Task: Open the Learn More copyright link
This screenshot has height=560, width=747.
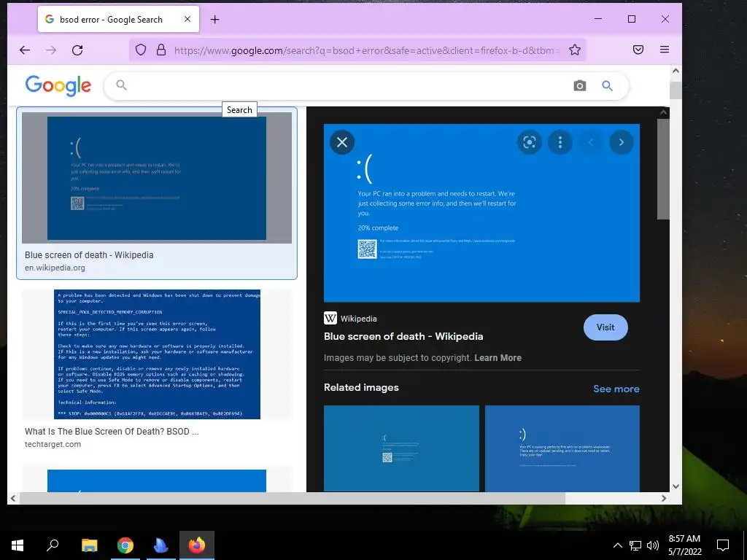Action: 498,357
